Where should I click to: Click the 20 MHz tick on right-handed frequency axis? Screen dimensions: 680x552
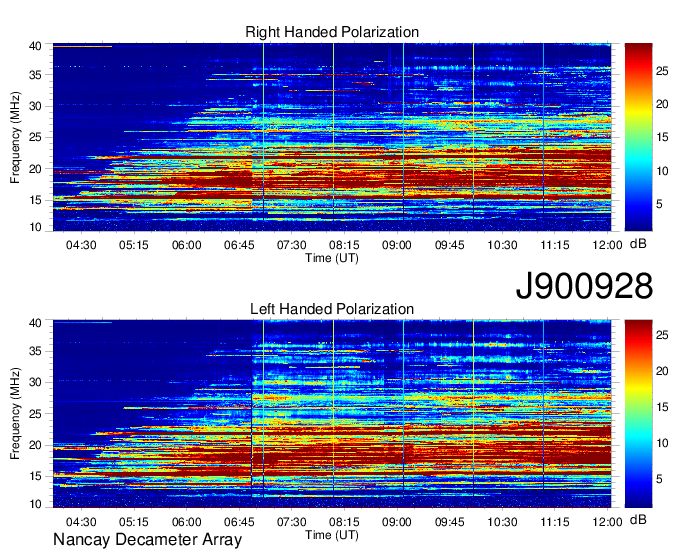click(35, 169)
